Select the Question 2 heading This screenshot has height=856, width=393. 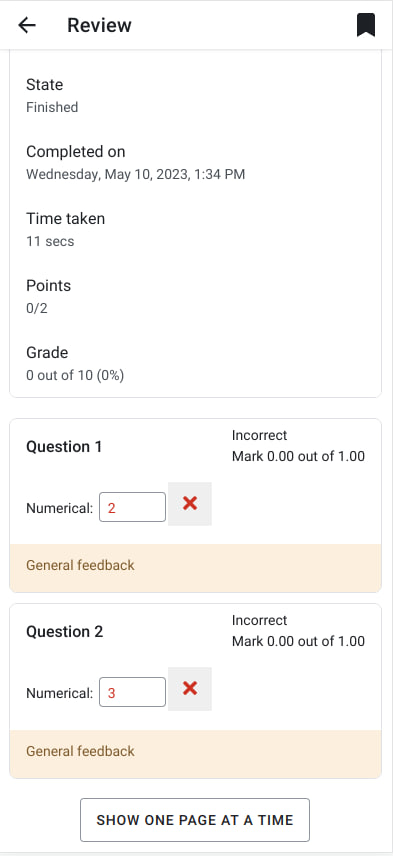point(64,632)
